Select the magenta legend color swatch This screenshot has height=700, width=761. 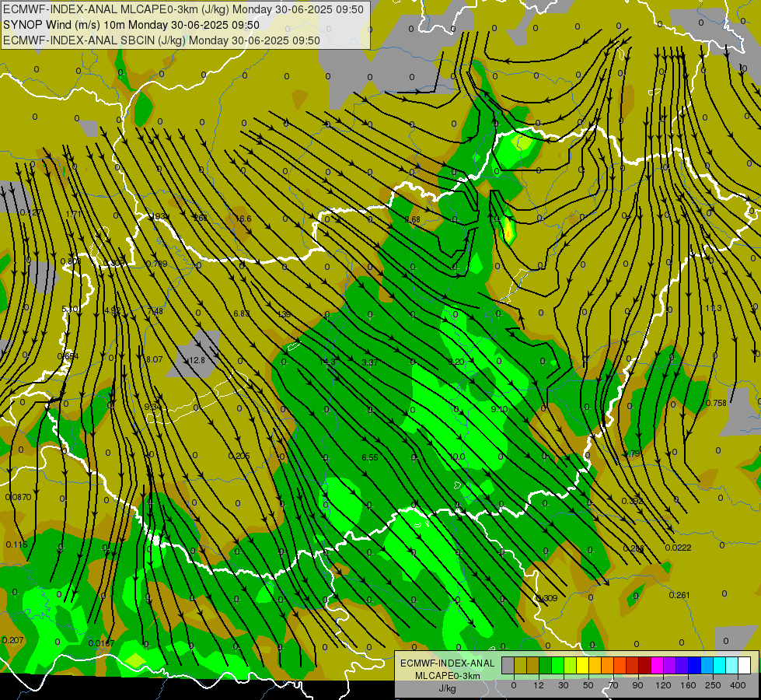pos(658,665)
